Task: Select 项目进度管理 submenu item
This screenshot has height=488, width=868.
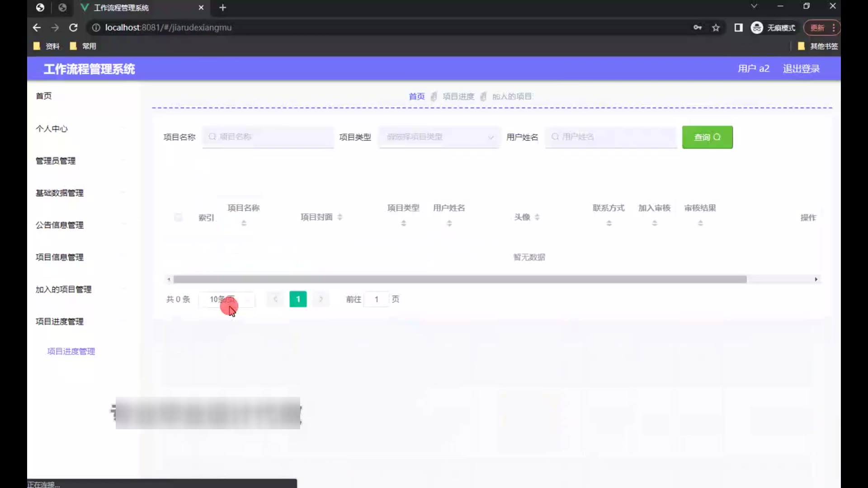Action: pyautogui.click(x=71, y=351)
